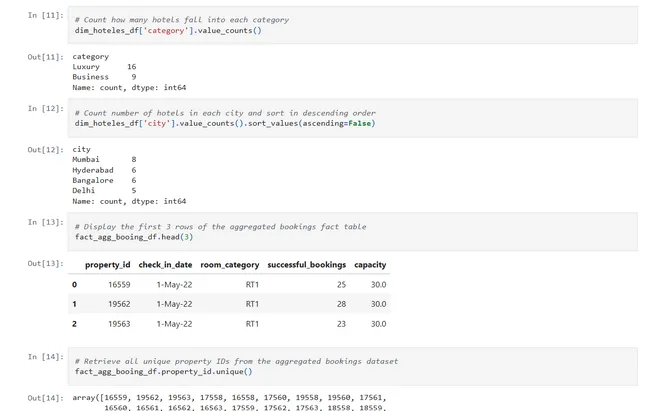The width and height of the screenshot is (650, 411).
Task: Click the successful_bookings column header
Action: coord(306,265)
